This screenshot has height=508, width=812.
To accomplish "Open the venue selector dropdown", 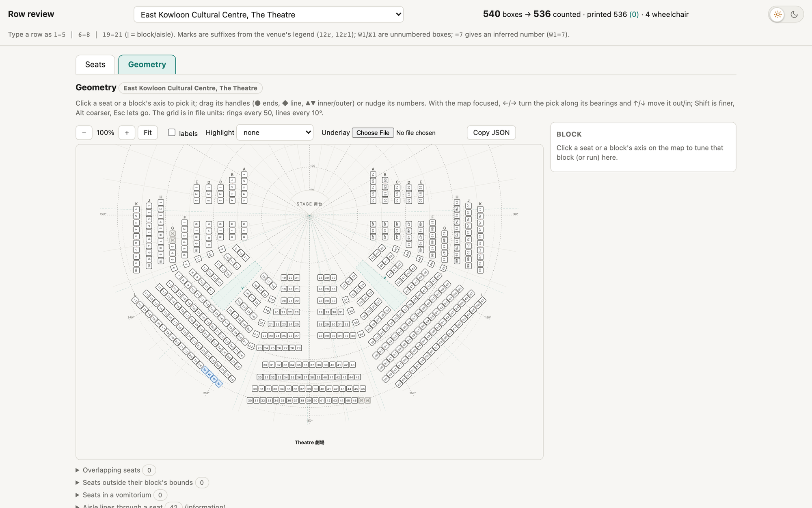I will click(x=268, y=15).
